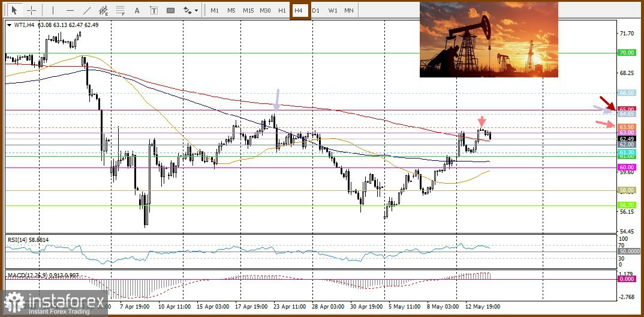This screenshot has width=644, height=317.
Task: Pick the horizontal line drawing tool
Action: pos(70,10)
